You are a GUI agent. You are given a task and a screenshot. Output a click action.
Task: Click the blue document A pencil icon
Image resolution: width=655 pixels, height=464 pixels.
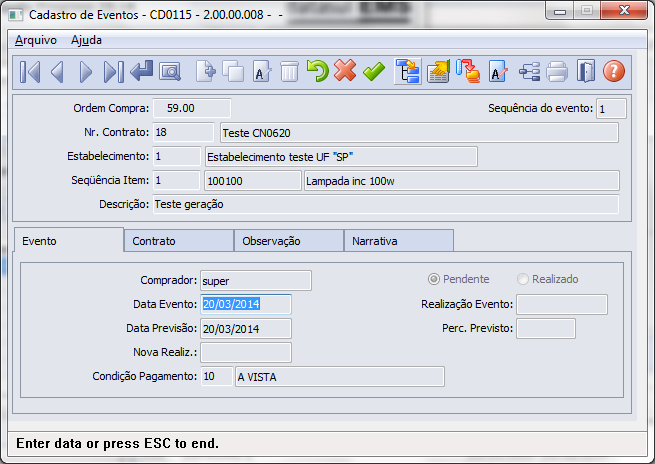tap(498, 71)
